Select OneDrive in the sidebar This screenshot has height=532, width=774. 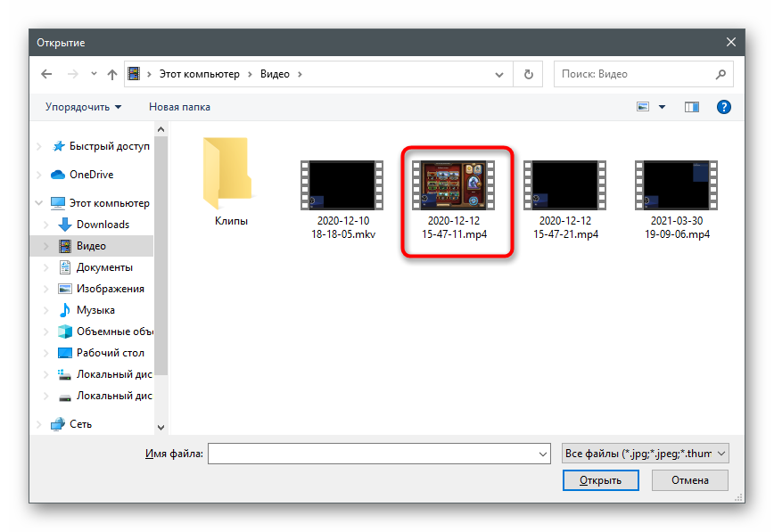tap(91, 175)
